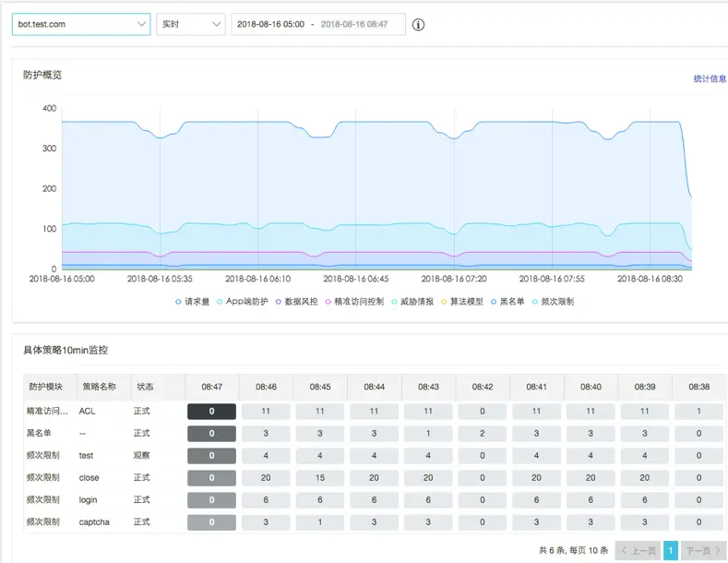Select the close policy name
This screenshot has height=563, width=728.
89,477
